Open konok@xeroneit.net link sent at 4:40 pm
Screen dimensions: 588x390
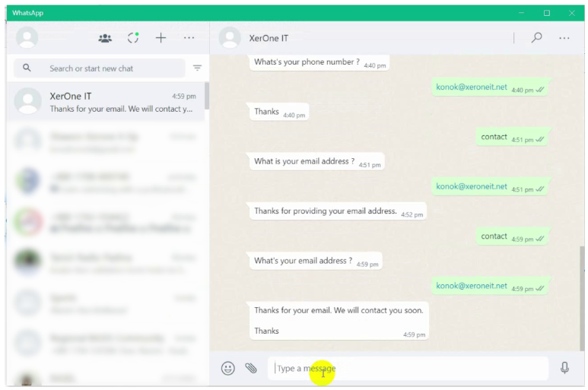472,87
